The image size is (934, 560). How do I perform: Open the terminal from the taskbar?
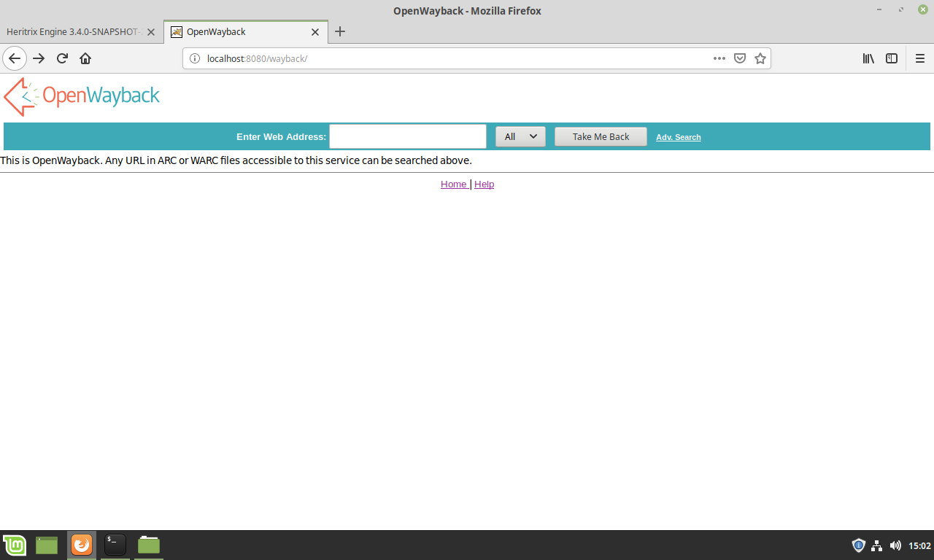[x=115, y=545]
